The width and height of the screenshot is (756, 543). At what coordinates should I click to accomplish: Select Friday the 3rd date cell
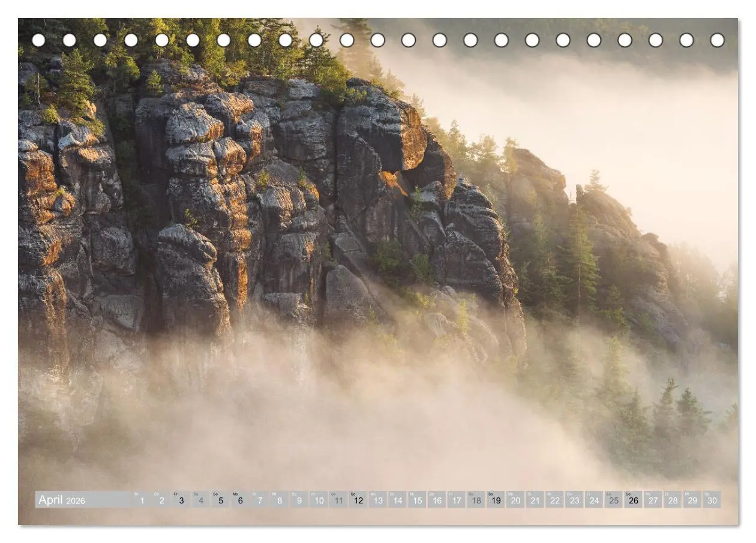click(x=181, y=500)
